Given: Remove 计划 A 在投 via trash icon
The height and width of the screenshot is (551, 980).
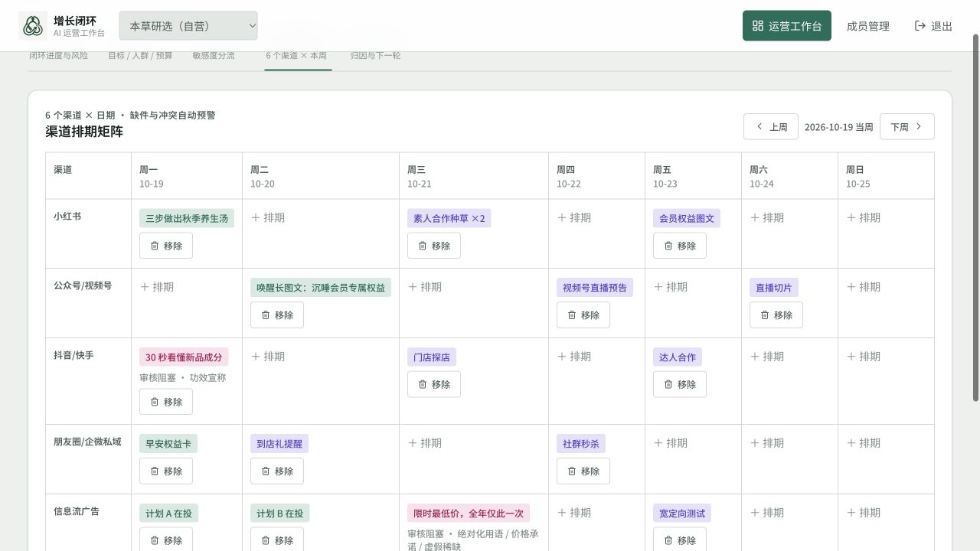Looking at the screenshot, I should click(155, 540).
